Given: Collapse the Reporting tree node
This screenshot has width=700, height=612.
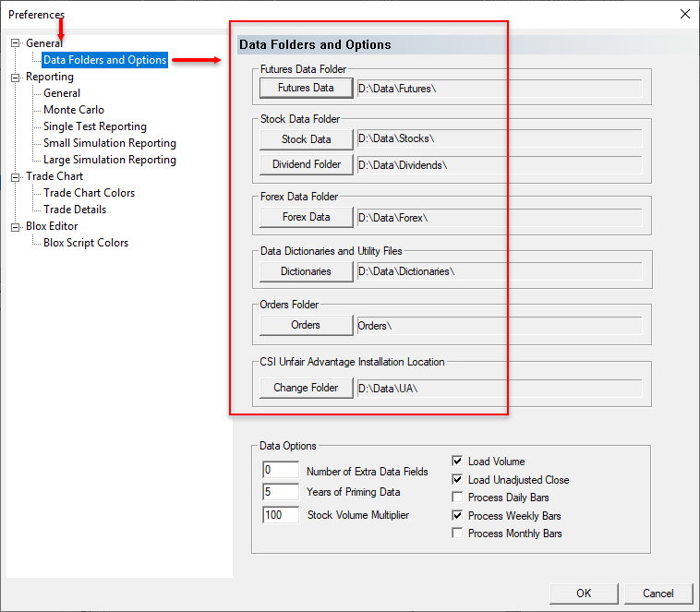Looking at the screenshot, I should click(16, 78).
